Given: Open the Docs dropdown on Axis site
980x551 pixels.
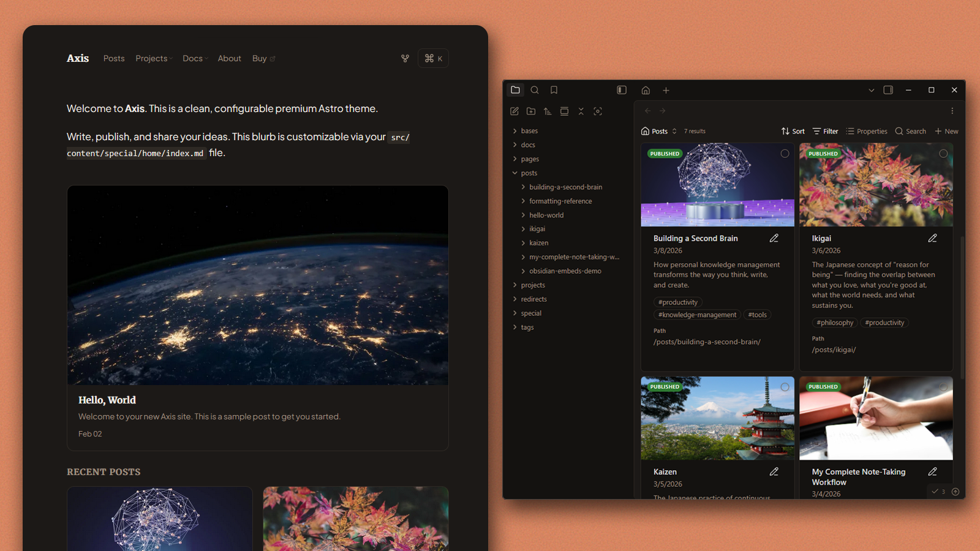Looking at the screenshot, I should [195, 58].
